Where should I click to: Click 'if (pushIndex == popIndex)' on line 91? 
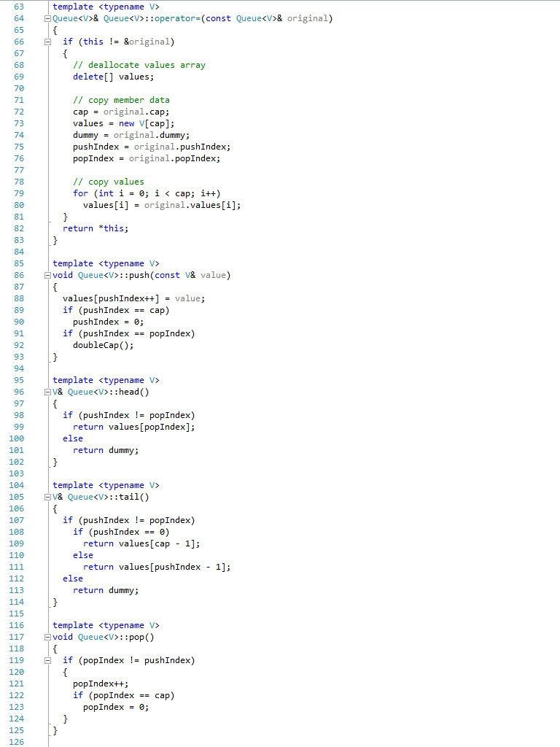pyautogui.click(x=128, y=333)
